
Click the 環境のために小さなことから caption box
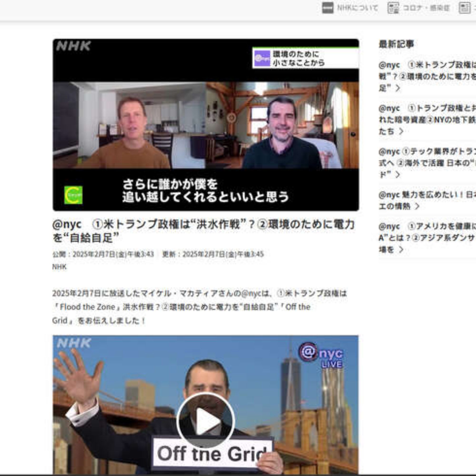click(306, 58)
